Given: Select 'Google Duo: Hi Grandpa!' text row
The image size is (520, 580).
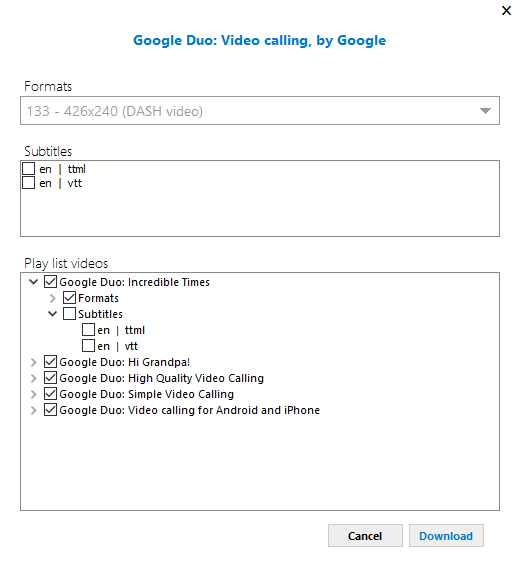Looking at the screenshot, I should (x=125, y=362).
